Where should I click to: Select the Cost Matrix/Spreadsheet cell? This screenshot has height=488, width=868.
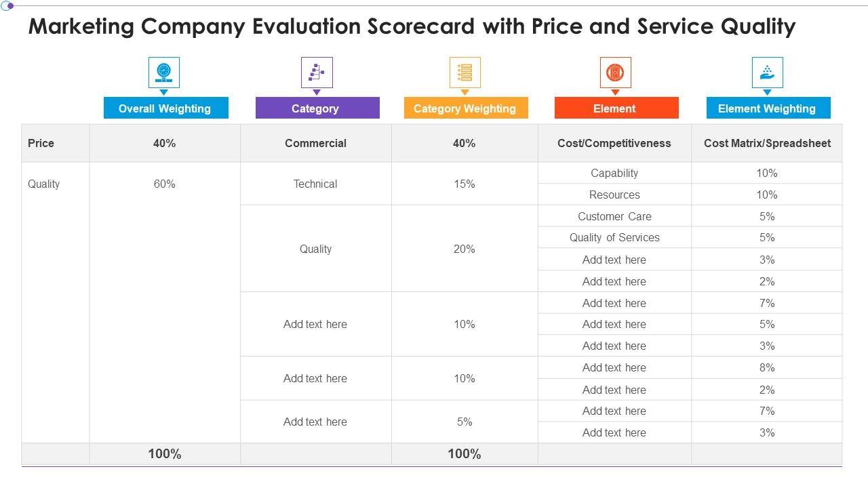point(767,143)
